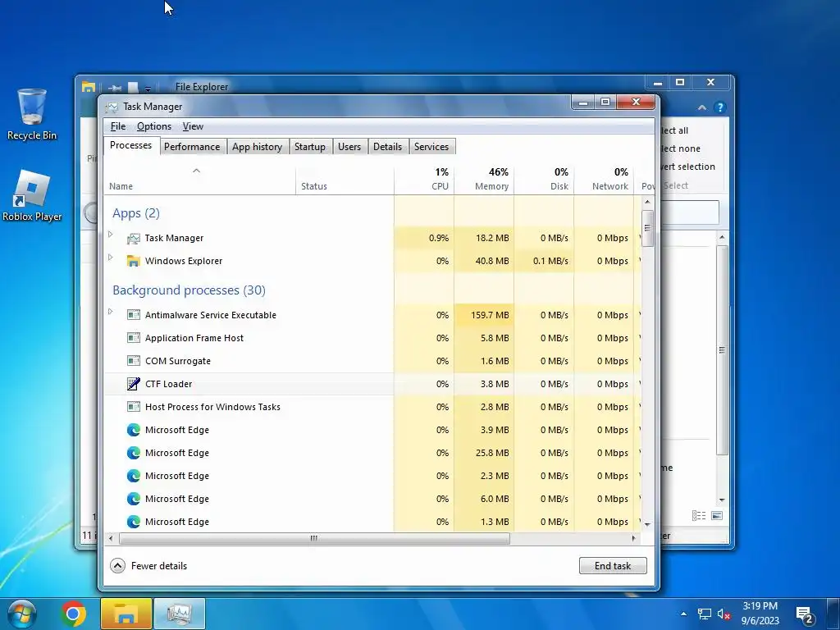Click the Task Manager taskbar button
This screenshot has height=630, width=840.
pyautogui.click(x=180, y=614)
